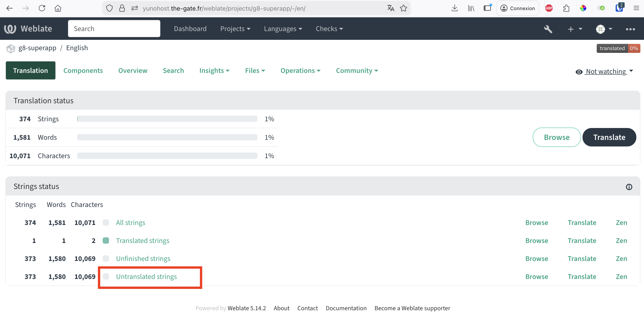Viewport: 644px width, 328px height.
Task: Open the Untranslated strings link
Action: 146,276
